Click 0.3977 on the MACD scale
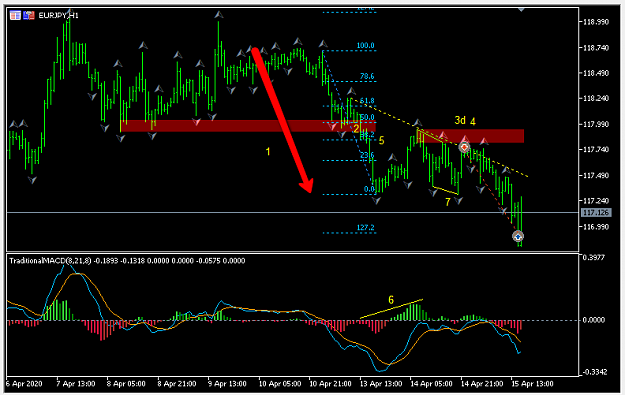Viewport: 625px width, 395px height. pos(594,258)
